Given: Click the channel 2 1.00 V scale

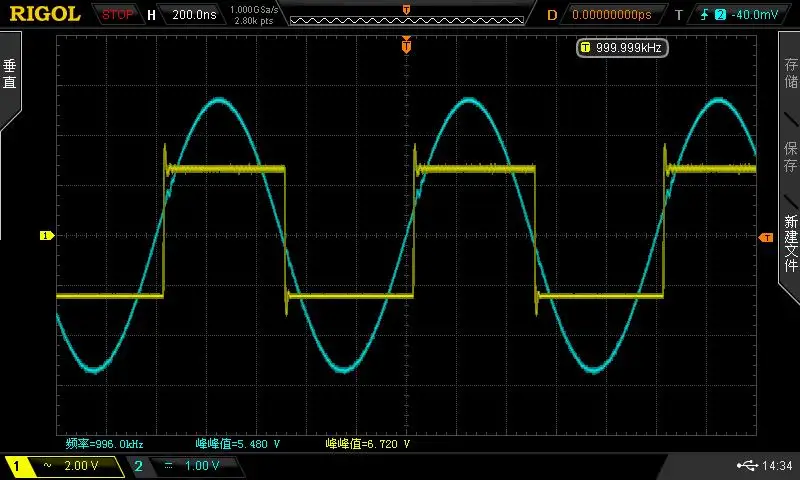Looking at the screenshot, I should (x=202, y=466).
